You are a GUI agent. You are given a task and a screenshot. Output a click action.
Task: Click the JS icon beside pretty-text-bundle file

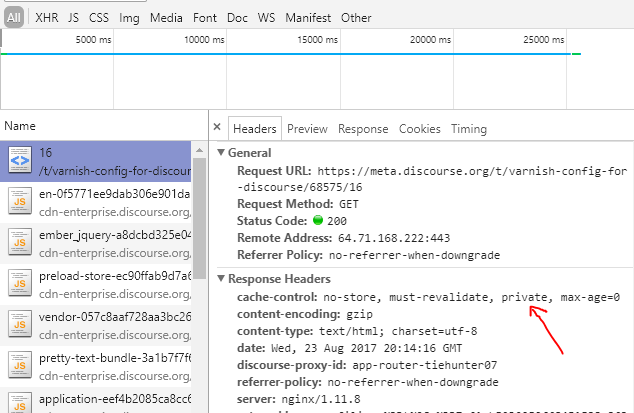click(19, 360)
